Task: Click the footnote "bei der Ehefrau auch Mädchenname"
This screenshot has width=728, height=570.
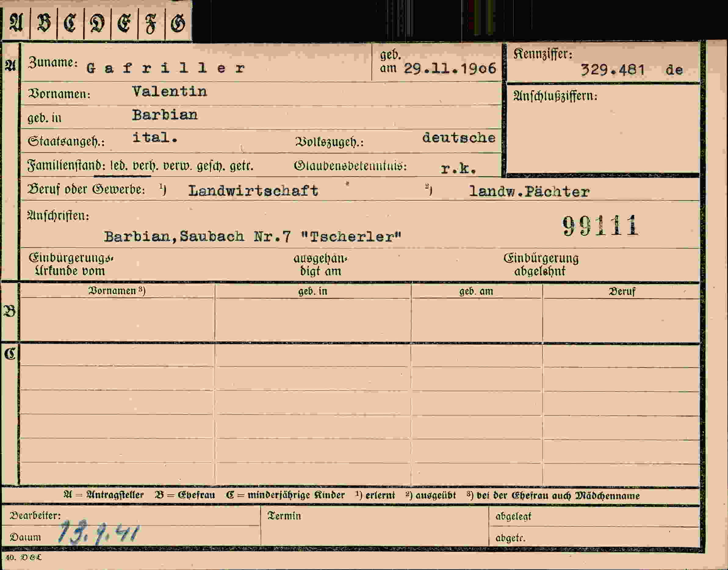Action: point(557,496)
